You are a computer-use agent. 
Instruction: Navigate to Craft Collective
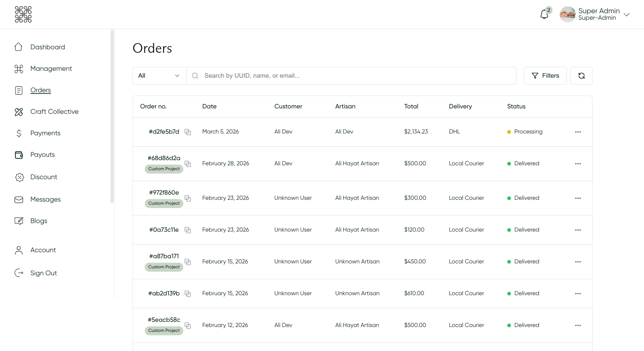click(x=54, y=111)
